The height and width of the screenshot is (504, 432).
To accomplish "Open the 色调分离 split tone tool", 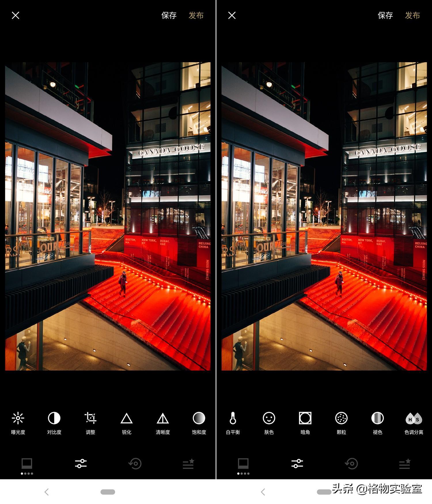I will (x=414, y=423).
